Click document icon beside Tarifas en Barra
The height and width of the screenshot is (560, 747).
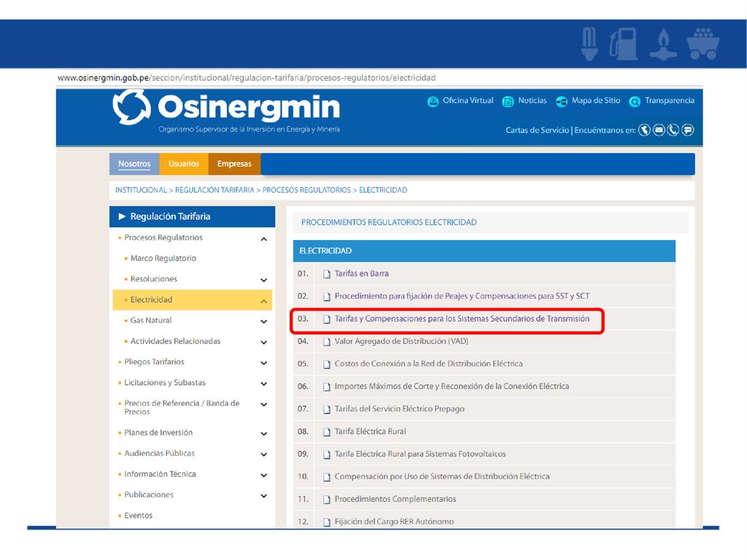[327, 274]
